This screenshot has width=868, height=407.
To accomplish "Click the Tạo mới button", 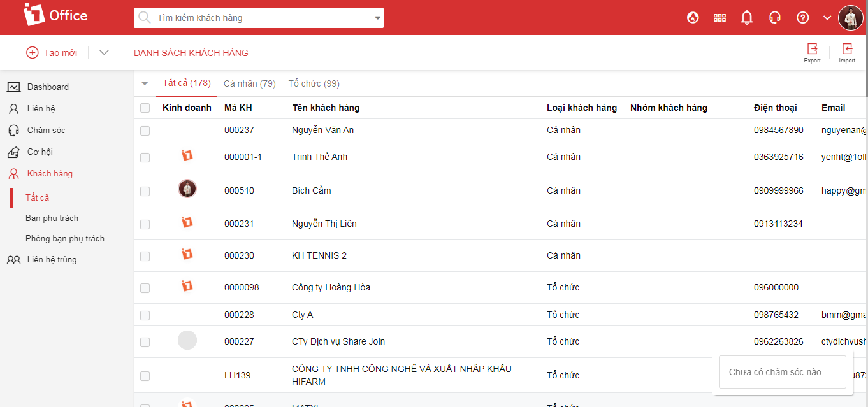I will (x=52, y=53).
